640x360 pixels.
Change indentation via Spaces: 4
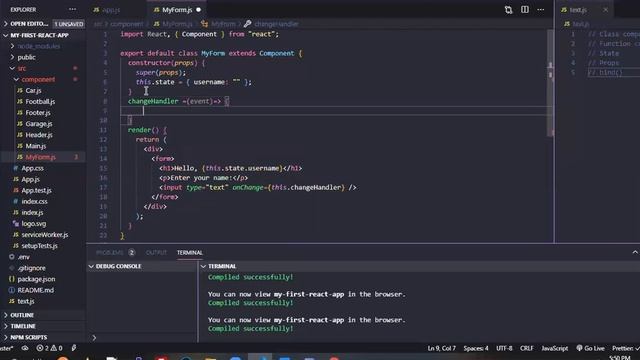pyautogui.click(x=476, y=348)
